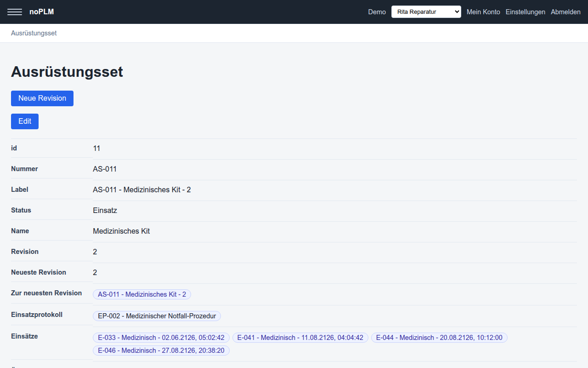This screenshot has width=588, height=368.
Task: Open the Rita Reparatur user dropdown
Action: (426, 12)
